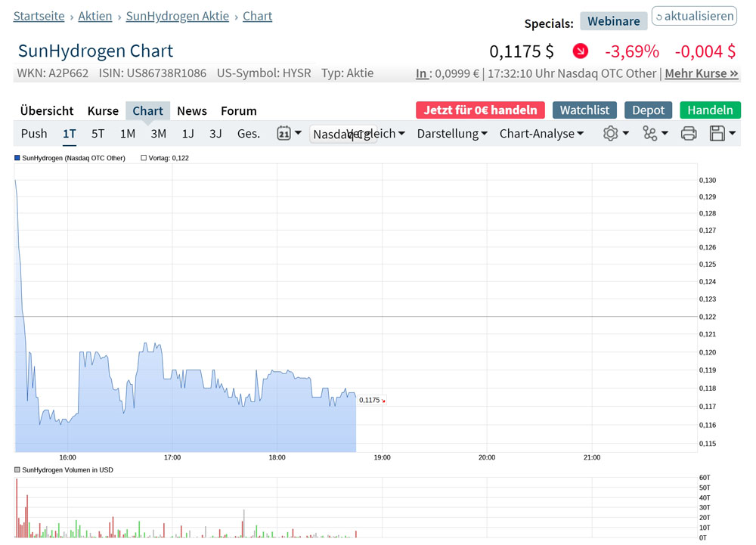Click Jetzt für 0€ handeln button
Viewport: 756px width, 545px height.
tap(480, 110)
